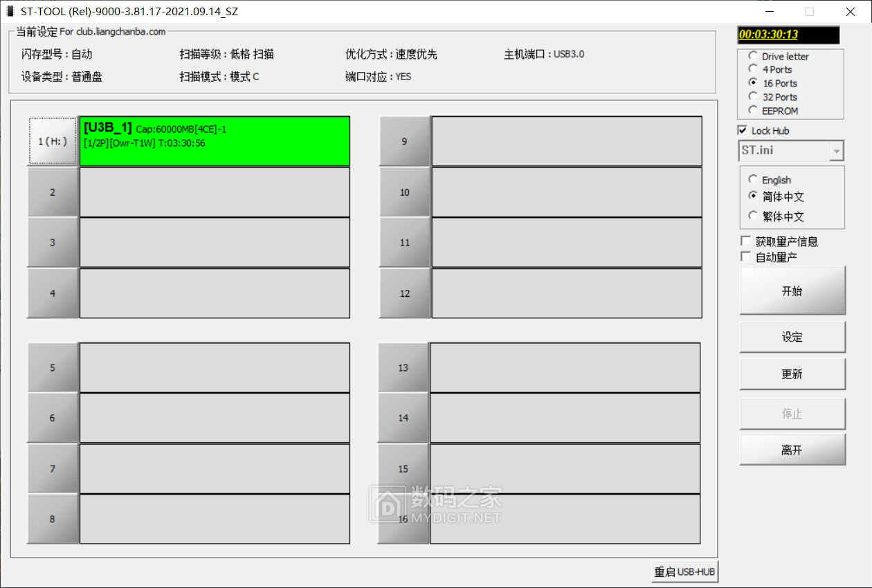Open the 设定 settings button

(x=792, y=337)
